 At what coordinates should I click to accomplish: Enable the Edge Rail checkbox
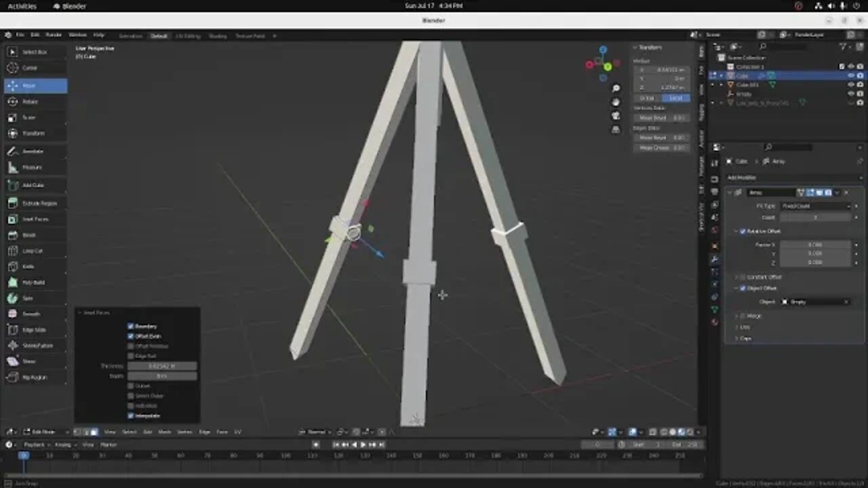click(131, 356)
